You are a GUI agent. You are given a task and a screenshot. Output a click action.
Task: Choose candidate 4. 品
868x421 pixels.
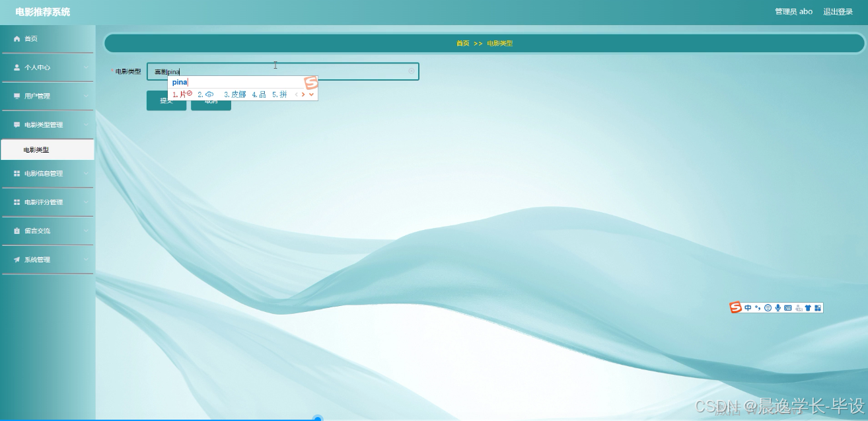[x=259, y=95]
